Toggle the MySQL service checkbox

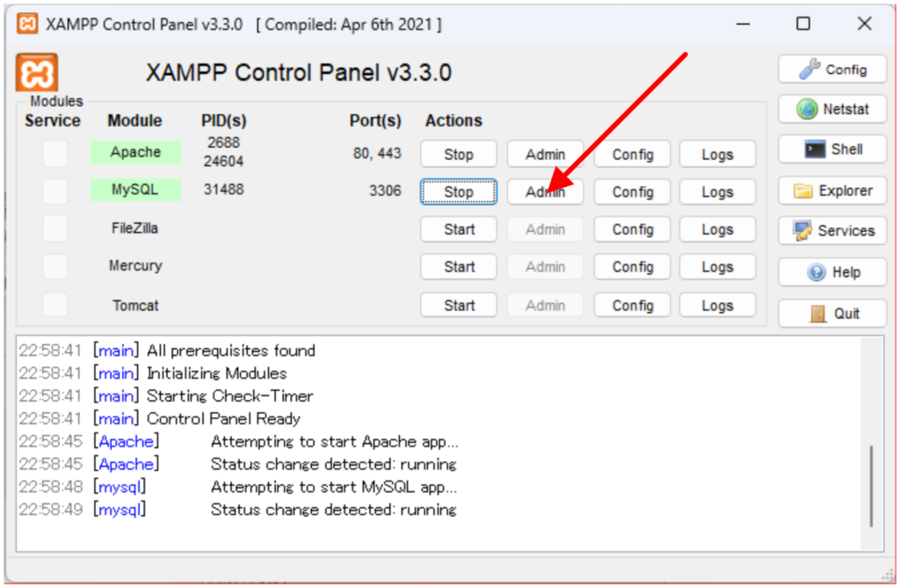tap(55, 191)
